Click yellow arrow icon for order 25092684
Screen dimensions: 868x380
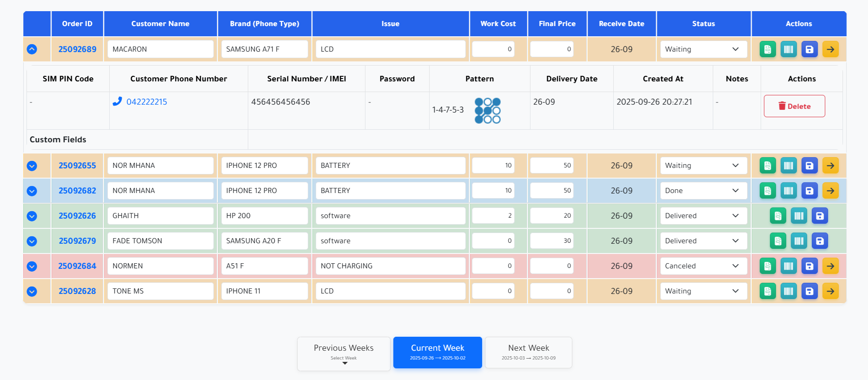pos(830,266)
